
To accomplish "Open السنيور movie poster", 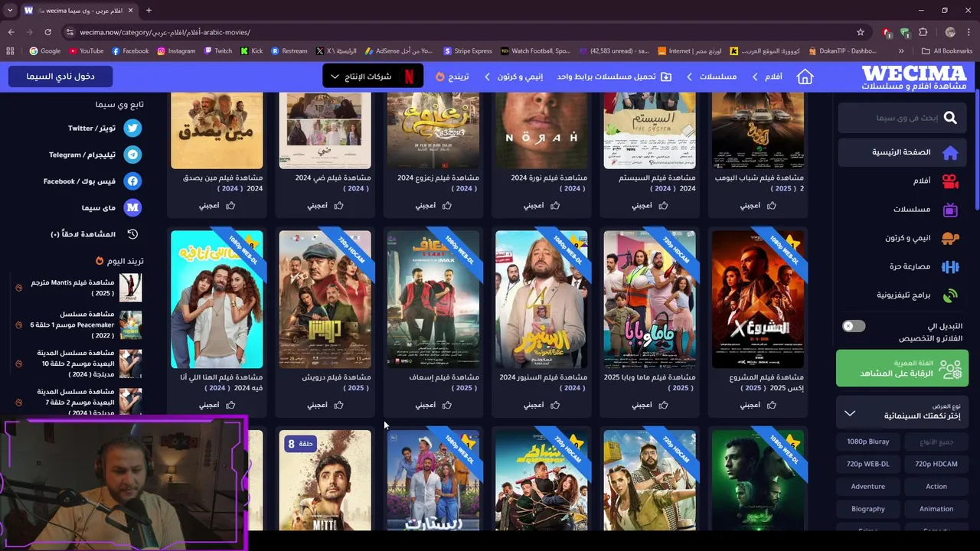I will (541, 299).
